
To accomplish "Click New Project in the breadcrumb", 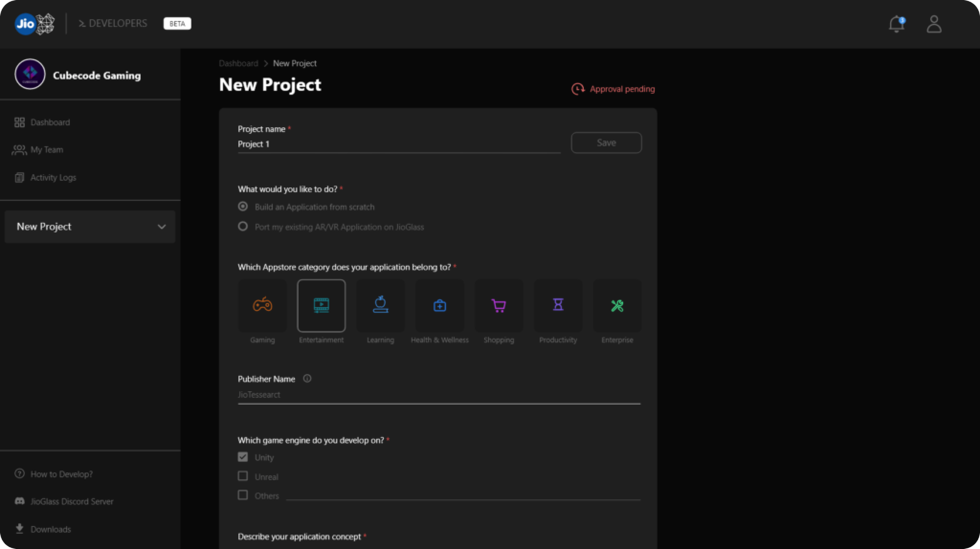I will pyautogui.click(x=295, y=63).
